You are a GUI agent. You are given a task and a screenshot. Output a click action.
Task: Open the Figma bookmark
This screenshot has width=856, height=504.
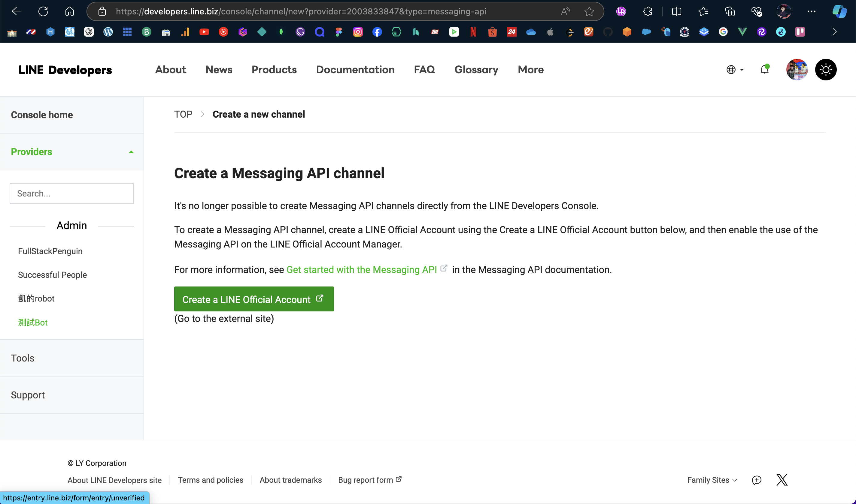tap(338, 31)
